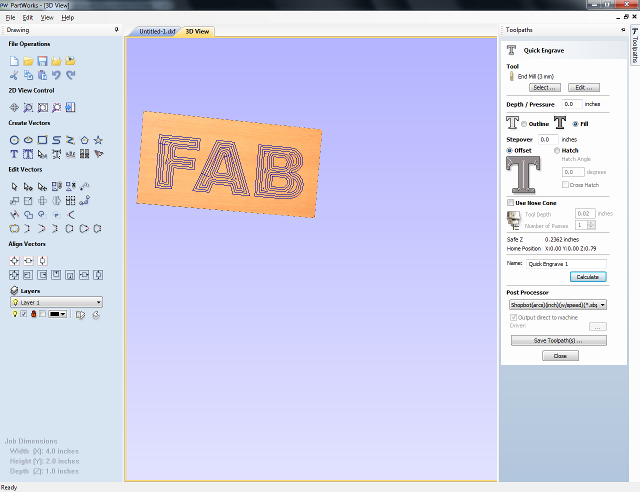Viewport: 640px width, 492px height.
Task: Select the Outline engraving option
Action: (x=524, y=124)
